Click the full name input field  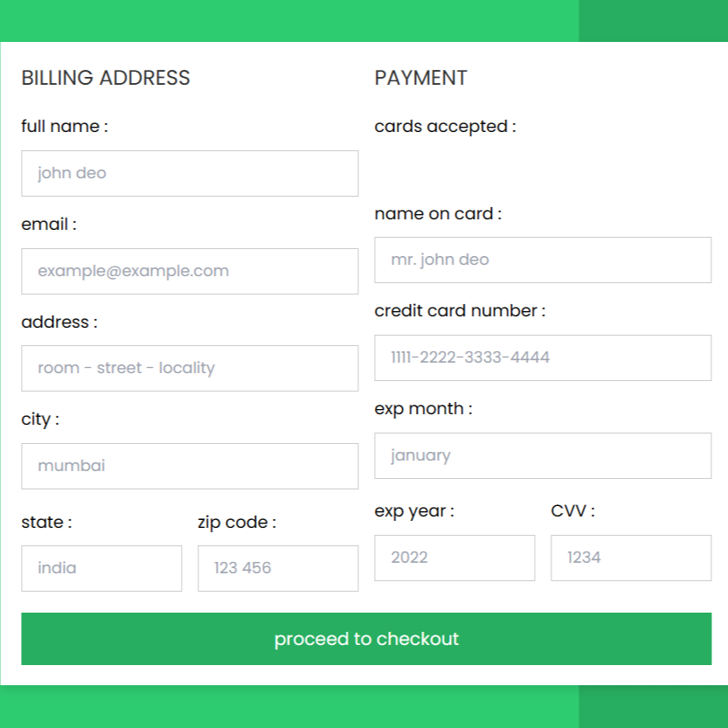pos(190,173)
